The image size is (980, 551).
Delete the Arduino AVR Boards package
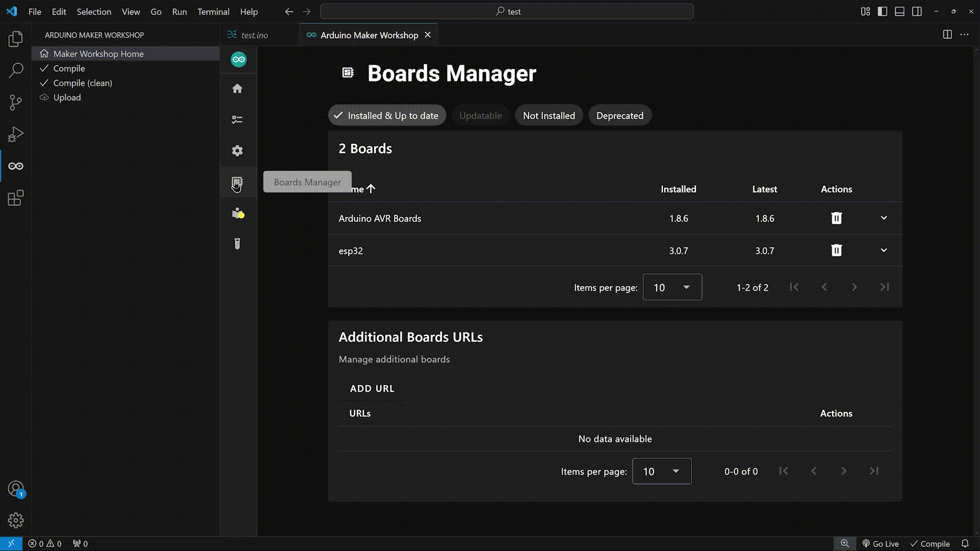coord(836,218)
